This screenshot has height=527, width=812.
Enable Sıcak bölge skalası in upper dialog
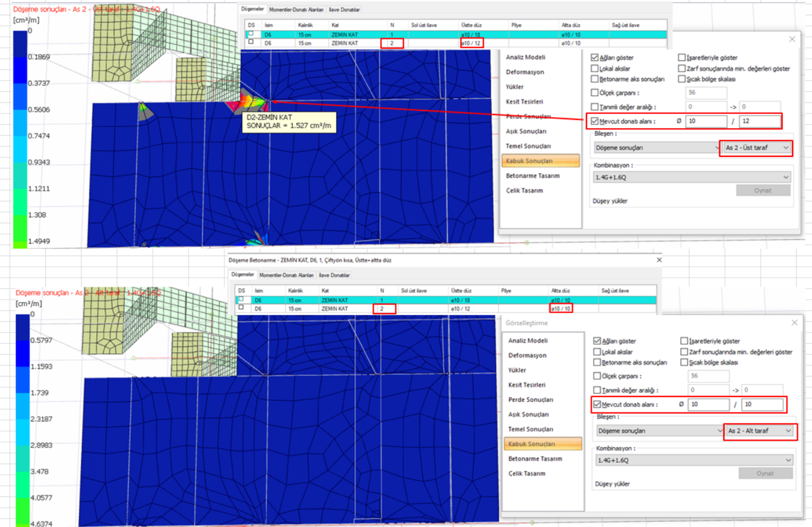tap(682, 79)
